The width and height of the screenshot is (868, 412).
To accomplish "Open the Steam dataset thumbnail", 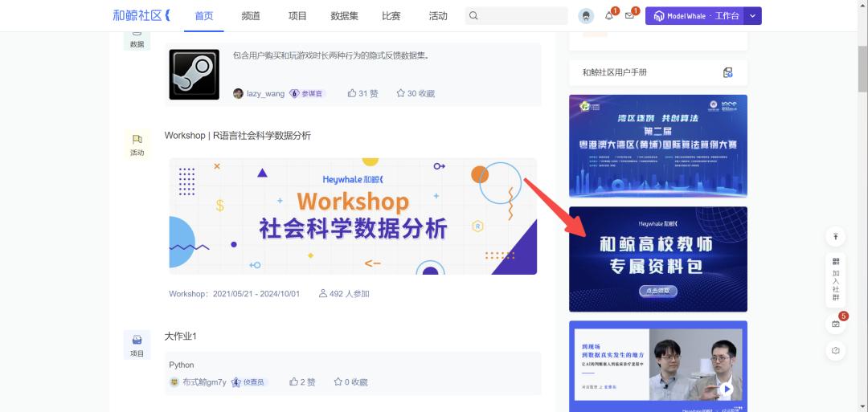I will pyautogui.click(x=194, y=75).
